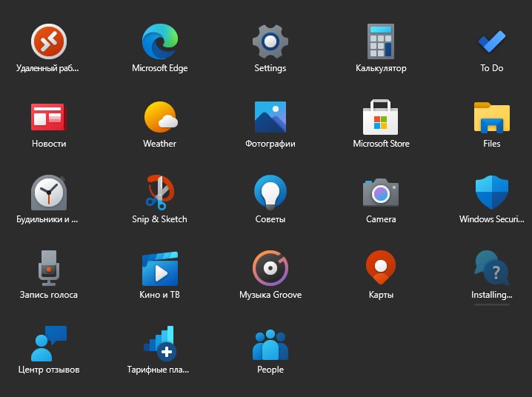This screenshot has width=532, height=397.
Task: Open the Files folder icon
Action: tap(492, 117)
